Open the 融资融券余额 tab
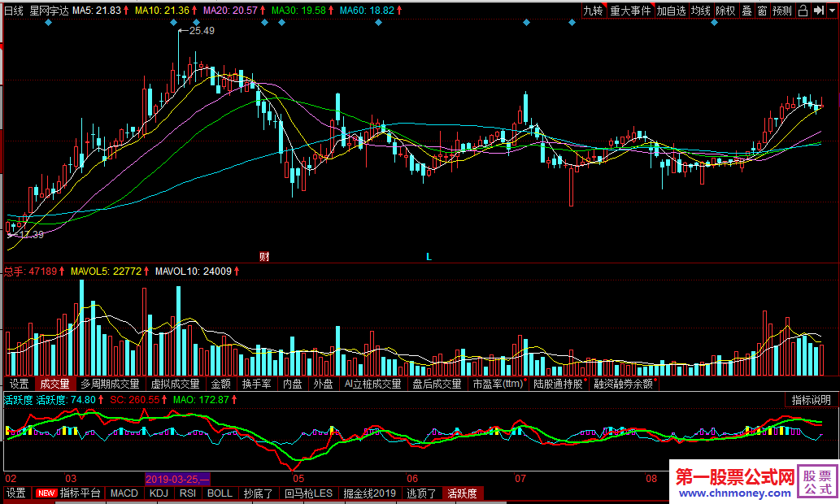The height and width of the screenshot is (504, 840). point(624,384)
